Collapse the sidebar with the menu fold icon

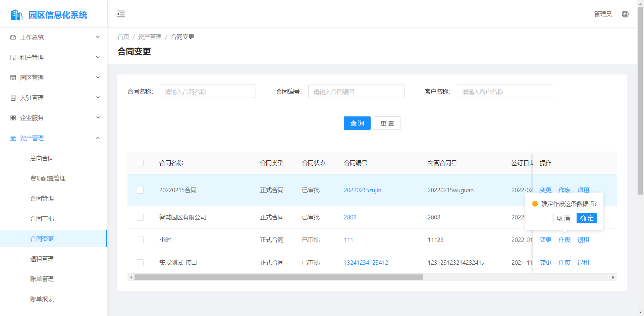121,14
